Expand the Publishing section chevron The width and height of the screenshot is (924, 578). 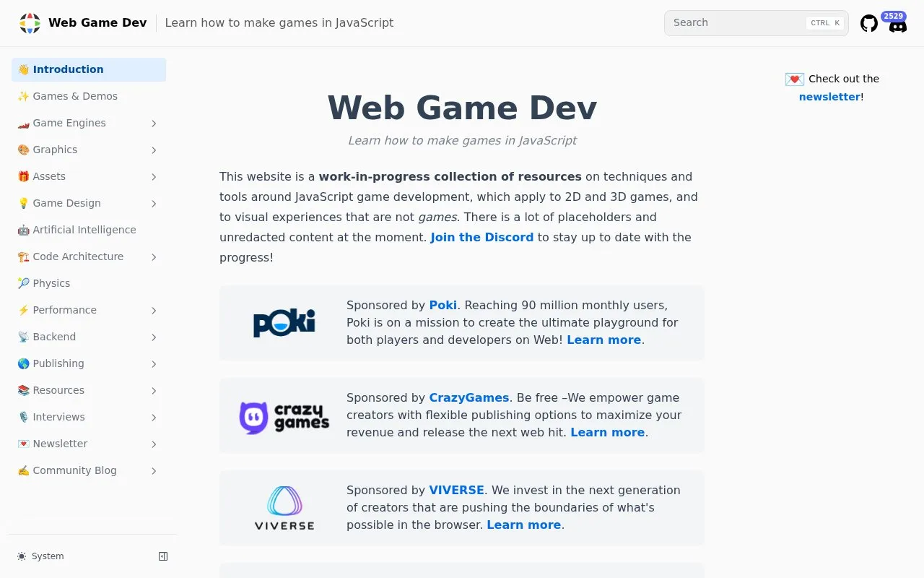(x=154, y=364)
